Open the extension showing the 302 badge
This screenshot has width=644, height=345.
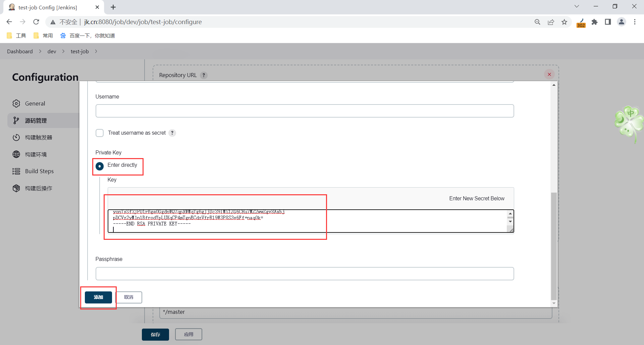click(581, 22)
